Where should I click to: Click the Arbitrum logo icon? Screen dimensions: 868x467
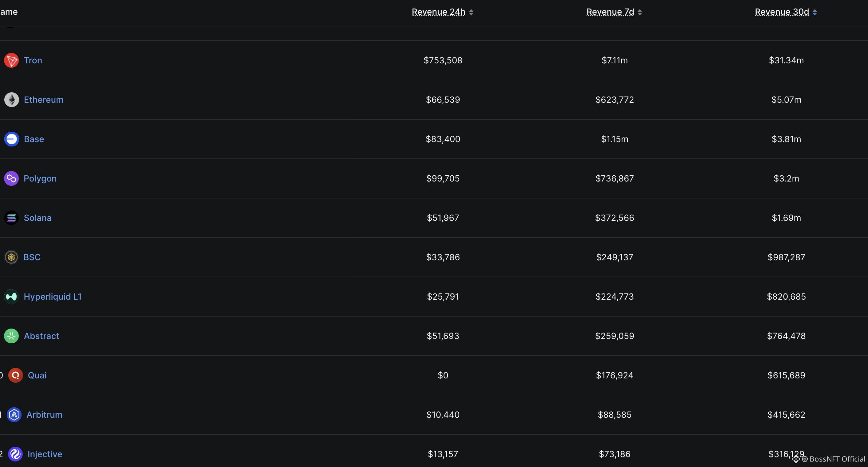(14, 415)
